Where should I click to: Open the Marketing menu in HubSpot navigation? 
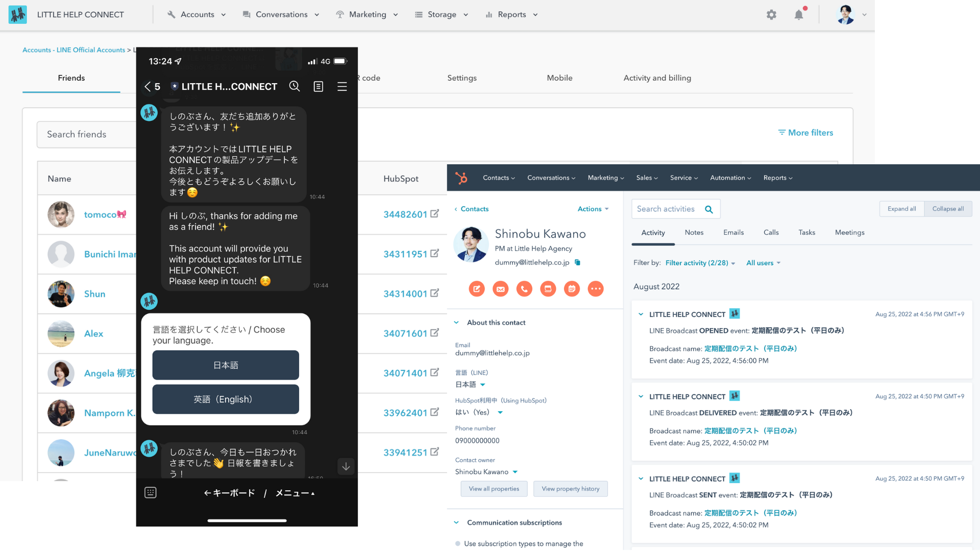tap(605, 178)
